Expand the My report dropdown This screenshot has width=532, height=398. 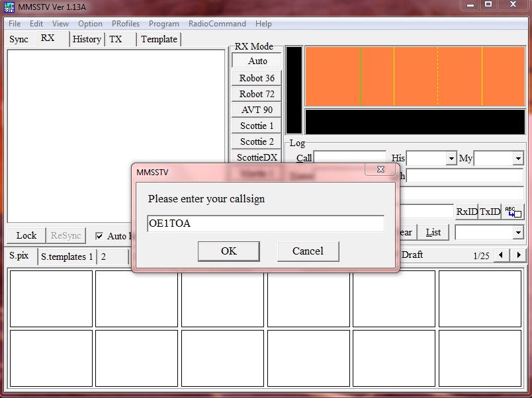(x=517, y=159)
